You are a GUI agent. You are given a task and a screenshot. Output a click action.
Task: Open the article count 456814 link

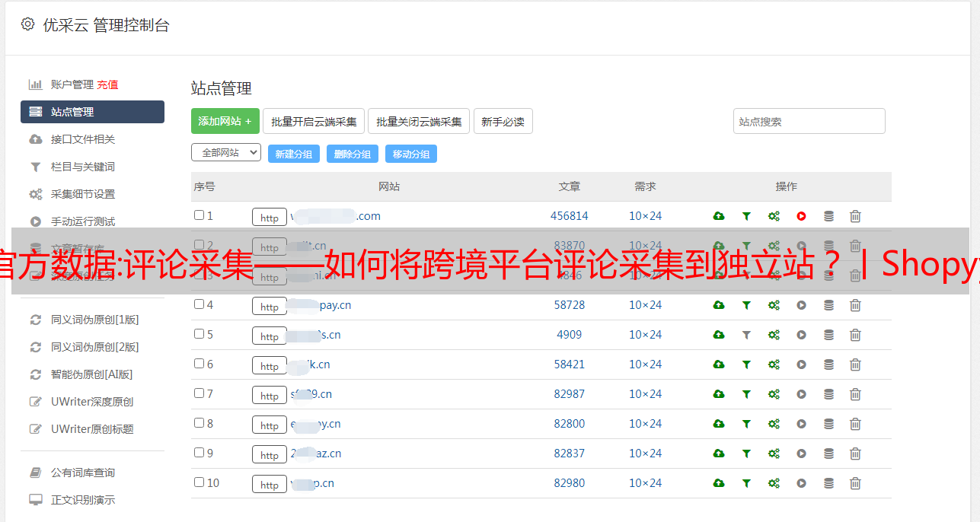(x=570, y=216)
